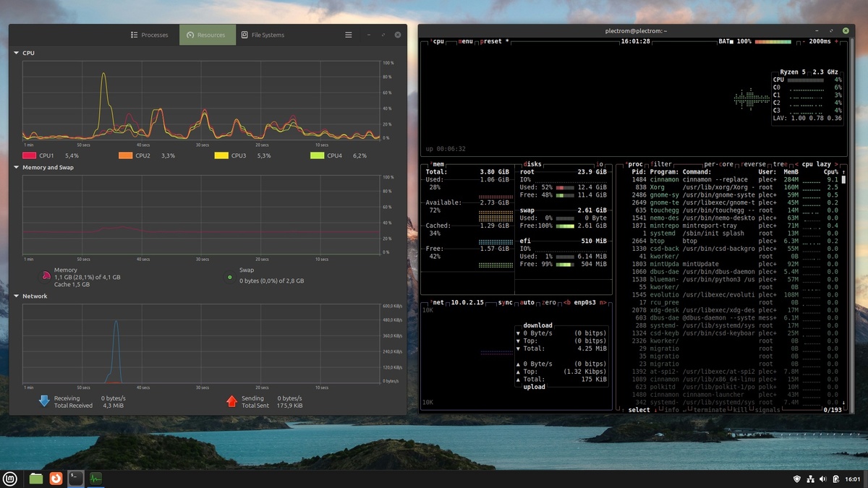Open cpu lazy sort selector in btop

(x=816, y=164)
